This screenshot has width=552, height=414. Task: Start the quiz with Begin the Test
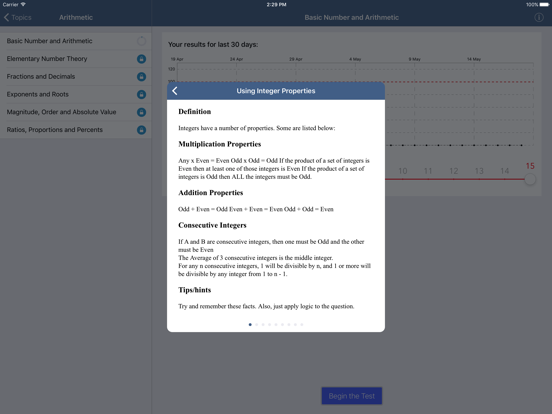pos(352,396)
